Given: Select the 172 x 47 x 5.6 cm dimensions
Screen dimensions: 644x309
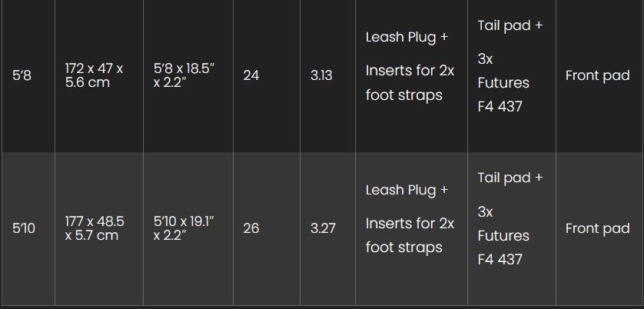Looking at the screenshot, I should tap(94, 75).
